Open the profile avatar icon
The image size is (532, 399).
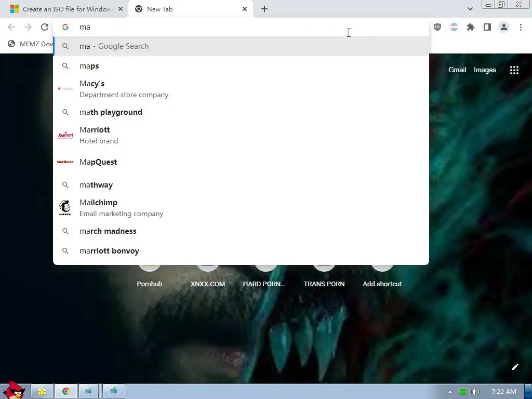coord(504,27)
